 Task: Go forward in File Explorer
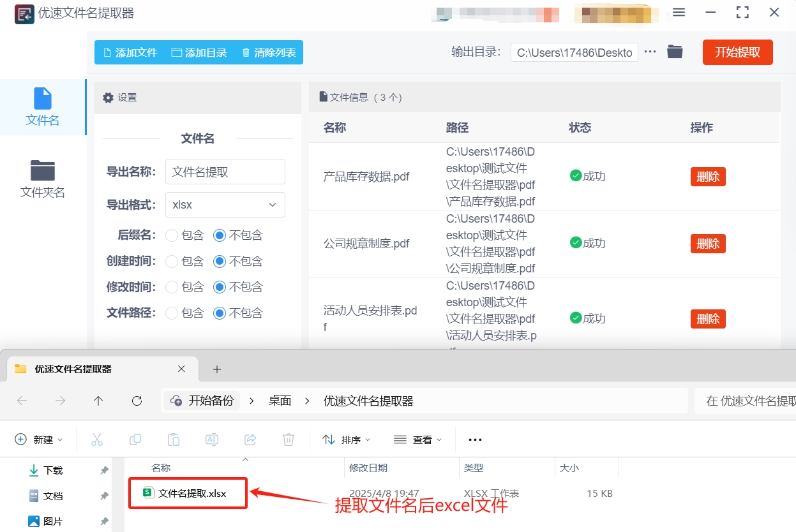(60, 401)
